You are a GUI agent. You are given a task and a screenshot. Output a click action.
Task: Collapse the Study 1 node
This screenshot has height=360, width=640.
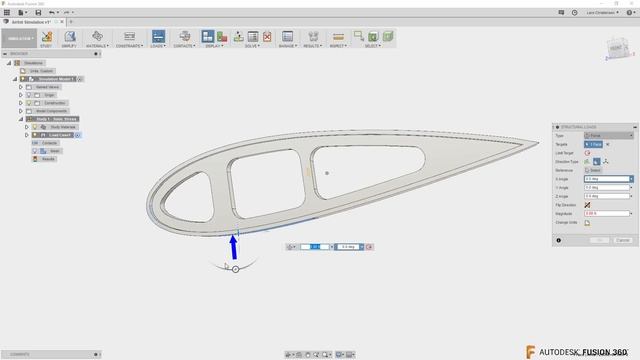point(21,119)
